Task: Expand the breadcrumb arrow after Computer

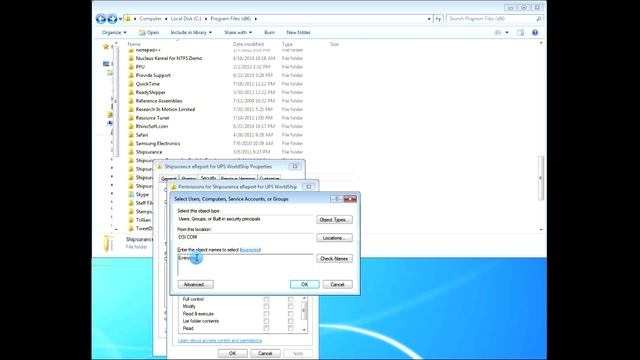Action: [x=166, y=19]
